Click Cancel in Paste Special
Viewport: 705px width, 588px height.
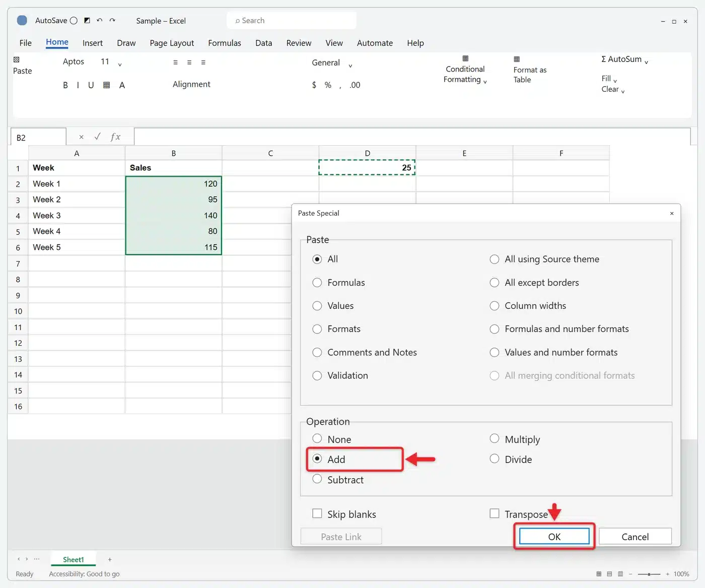click(635, 537)
